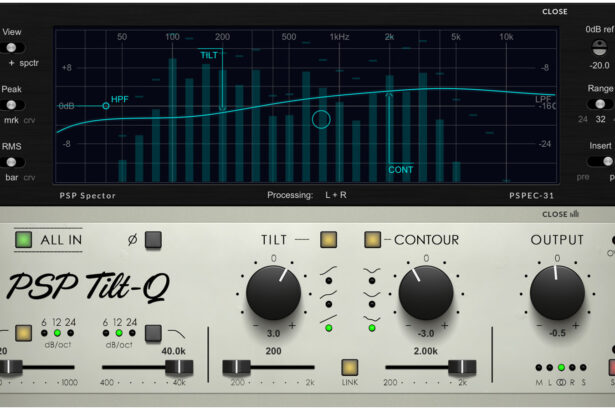This screenshot has height=410, width=615.
Task: Click the circular handle near 1kHz in the graph
Action: click(x=321, y=120)
